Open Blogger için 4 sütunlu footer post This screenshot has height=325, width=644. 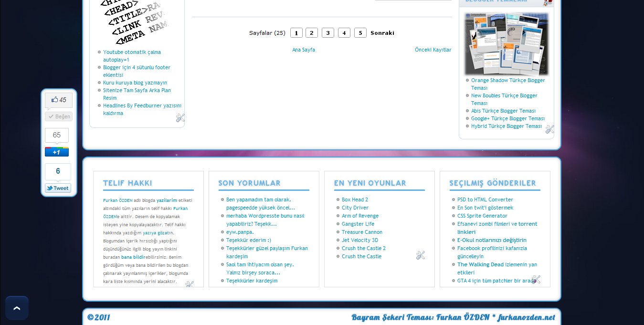(x=137, y=71)
